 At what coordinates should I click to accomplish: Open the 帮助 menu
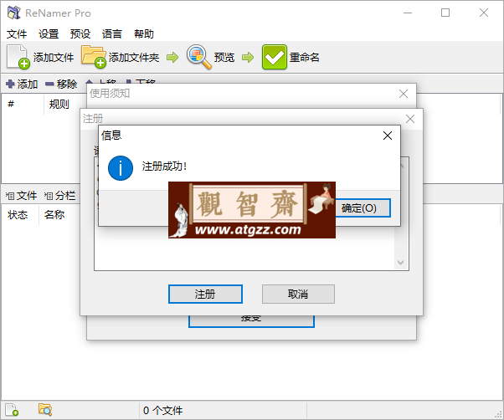click(x=144, y=33)
